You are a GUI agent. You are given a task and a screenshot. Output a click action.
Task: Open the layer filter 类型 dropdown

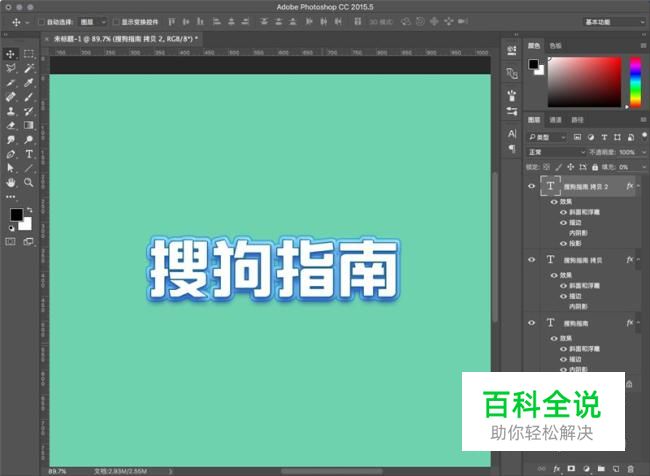point(546,137)
